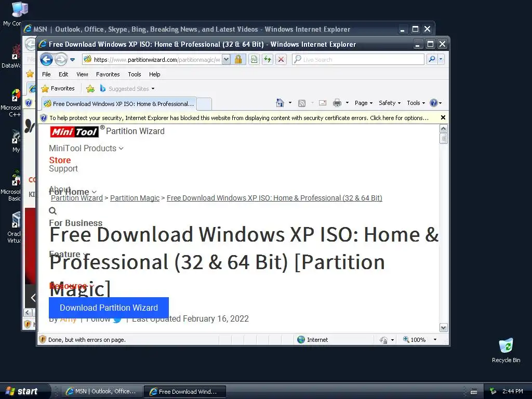The height and width of the screenshot is (399, 532).
Task: Click the MiniTool logo
Action: [x=74, y=131]
